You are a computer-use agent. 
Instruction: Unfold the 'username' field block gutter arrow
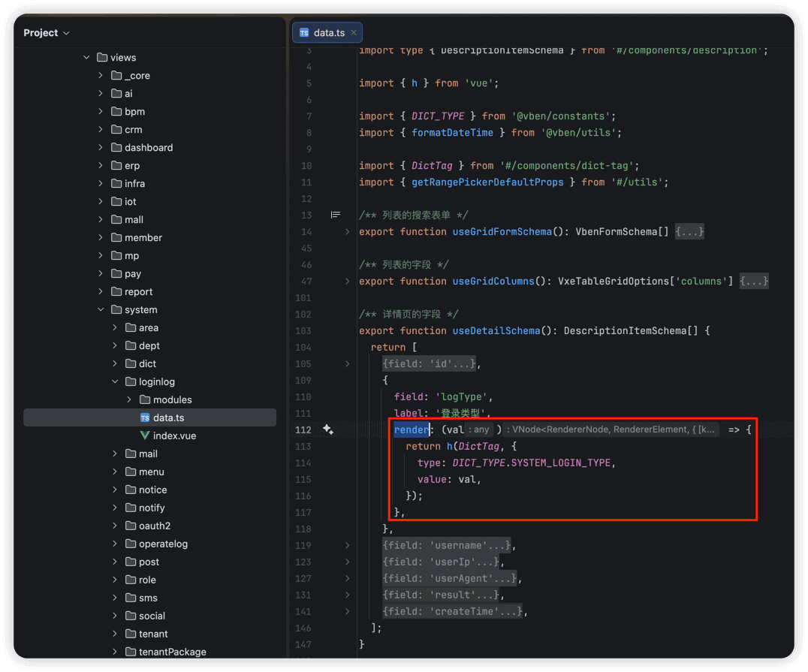348,545
